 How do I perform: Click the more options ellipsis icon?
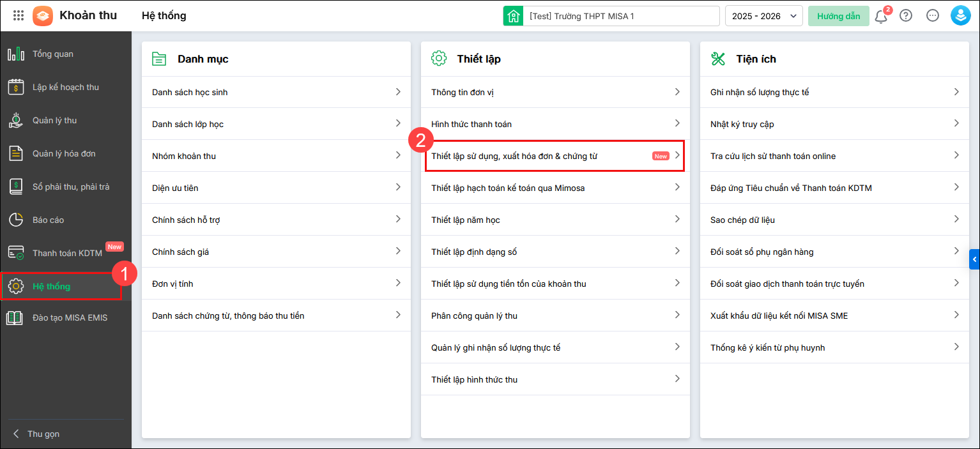click(x=933, y=16)
